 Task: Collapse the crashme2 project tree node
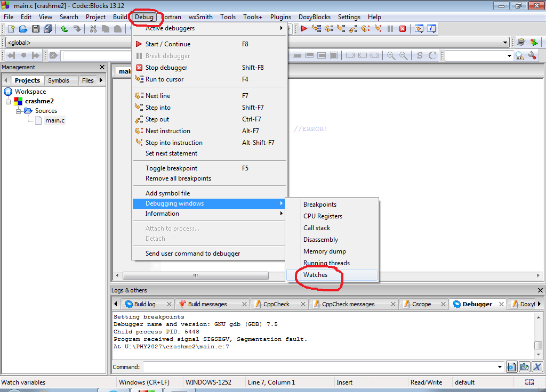pyautogui.click(x=9, y=101)
